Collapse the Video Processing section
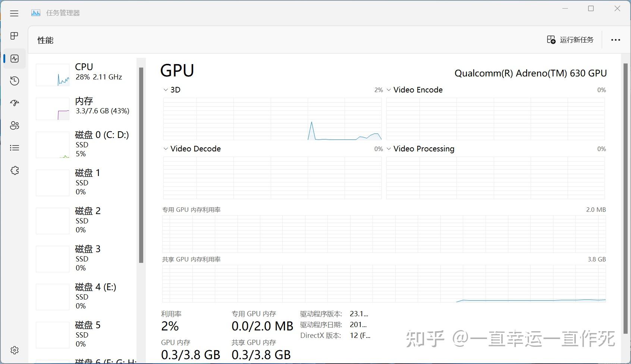This screenshot has width=631, height=364. [389, 148]
